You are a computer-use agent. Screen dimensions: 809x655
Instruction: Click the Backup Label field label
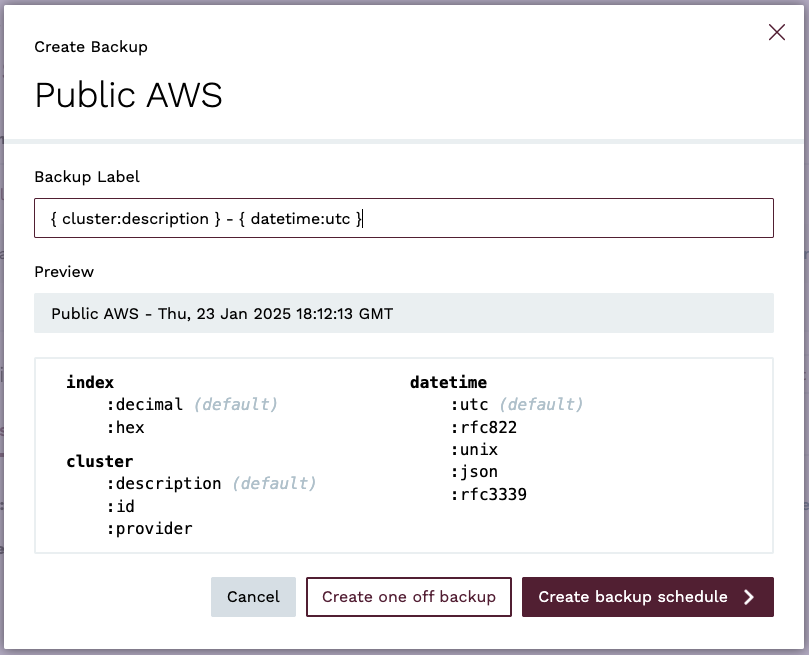click(89, 177)
